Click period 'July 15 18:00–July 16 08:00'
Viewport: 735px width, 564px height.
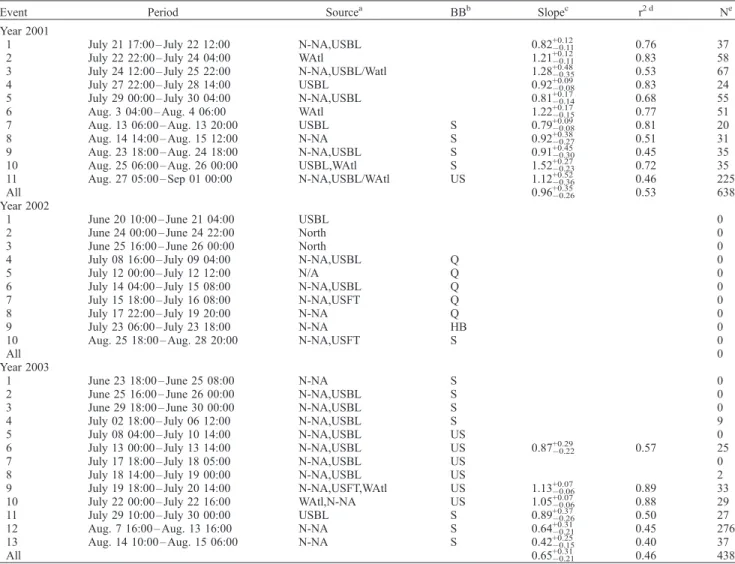click(159, 300)
